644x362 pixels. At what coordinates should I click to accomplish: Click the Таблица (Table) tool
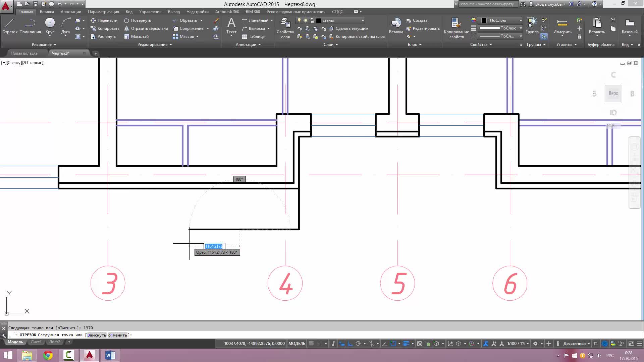click(253, 37)
